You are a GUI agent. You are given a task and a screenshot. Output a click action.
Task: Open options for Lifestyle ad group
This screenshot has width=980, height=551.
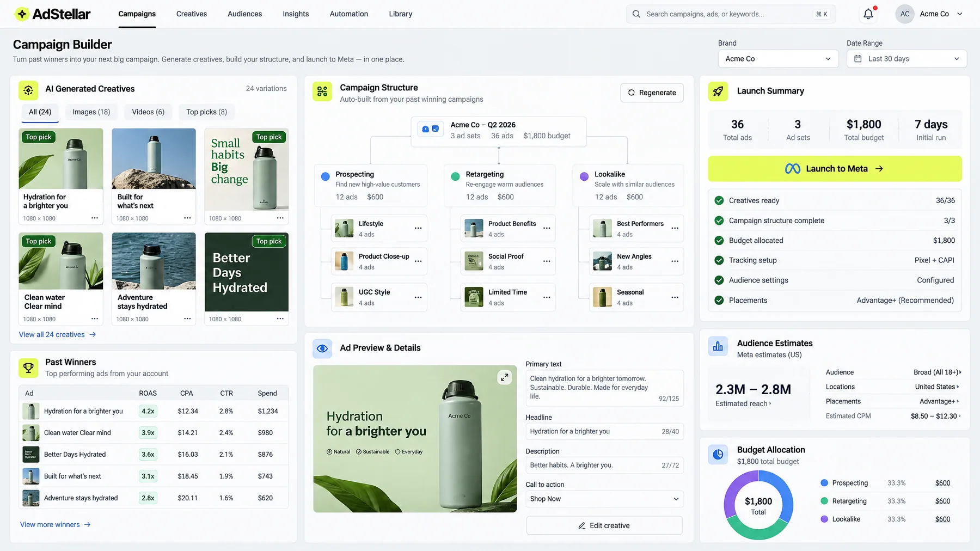pos(418,229)
